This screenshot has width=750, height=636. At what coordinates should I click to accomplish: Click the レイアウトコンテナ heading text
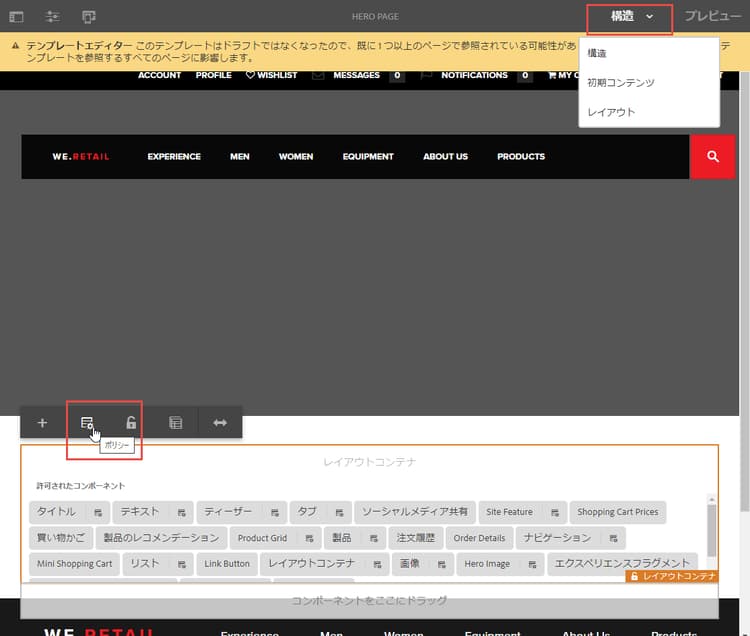click(x=370, y=462)
